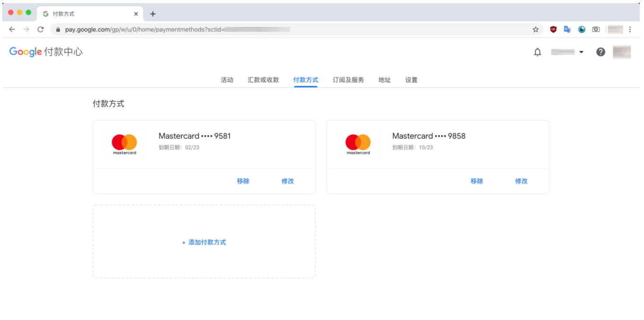The height and width of the screenshot is (320, 644).
Task: Click the lock icon in address bar
Action: pos(58,29)
